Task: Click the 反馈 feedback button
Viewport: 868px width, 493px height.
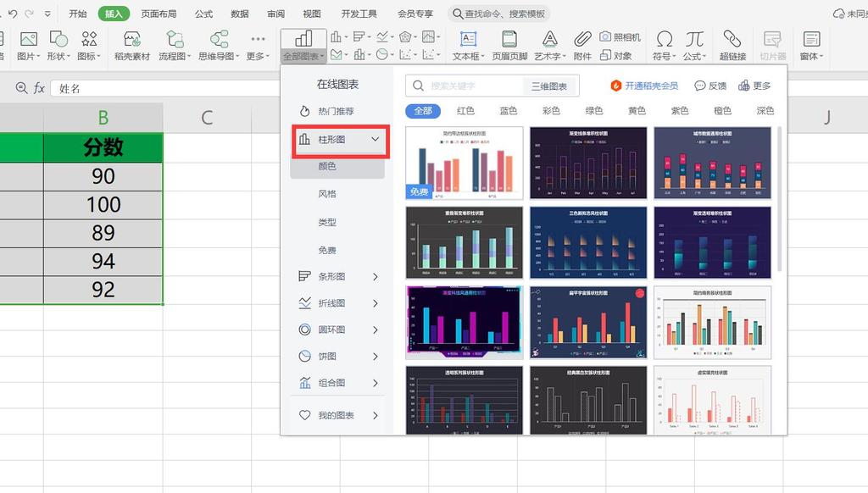Action: [710, 86]
